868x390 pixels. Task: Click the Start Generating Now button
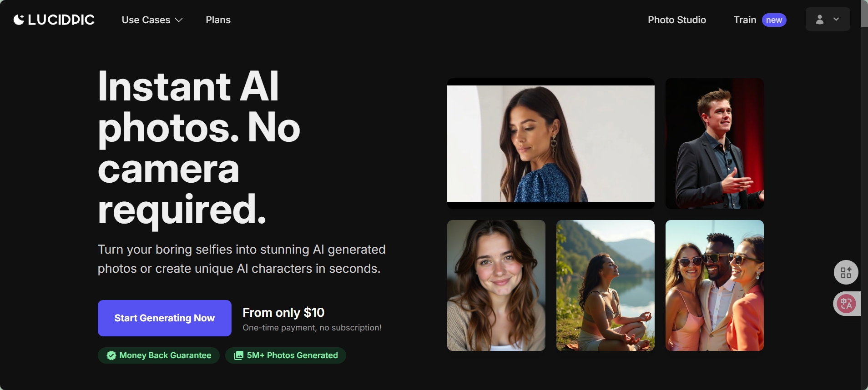[165, 318]
